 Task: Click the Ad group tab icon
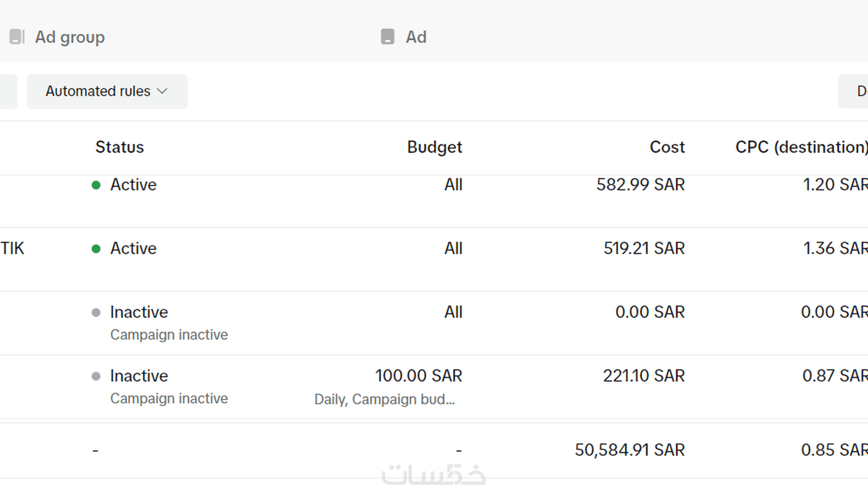tap(16, 37)
